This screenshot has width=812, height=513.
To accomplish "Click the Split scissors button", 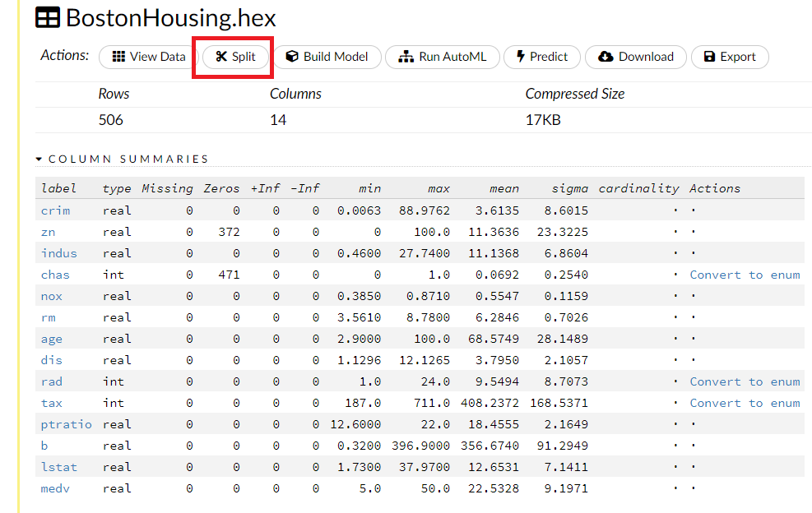I will [235, 57].
